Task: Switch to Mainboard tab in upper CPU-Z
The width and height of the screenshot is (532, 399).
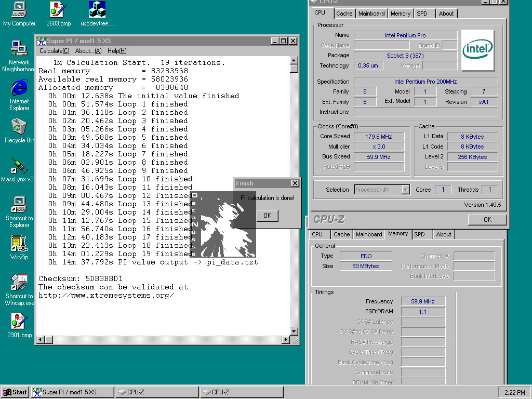Action: coord(371,14)
